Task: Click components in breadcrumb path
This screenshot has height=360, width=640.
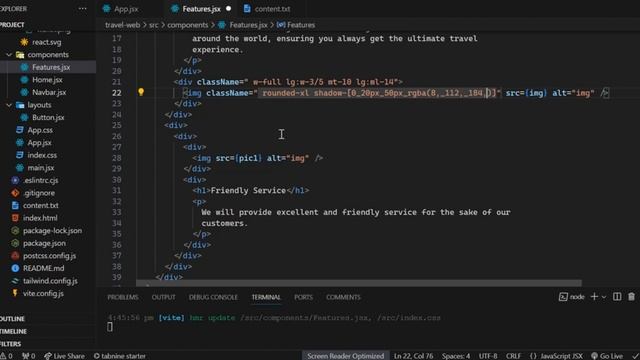Action: point(187,25)
